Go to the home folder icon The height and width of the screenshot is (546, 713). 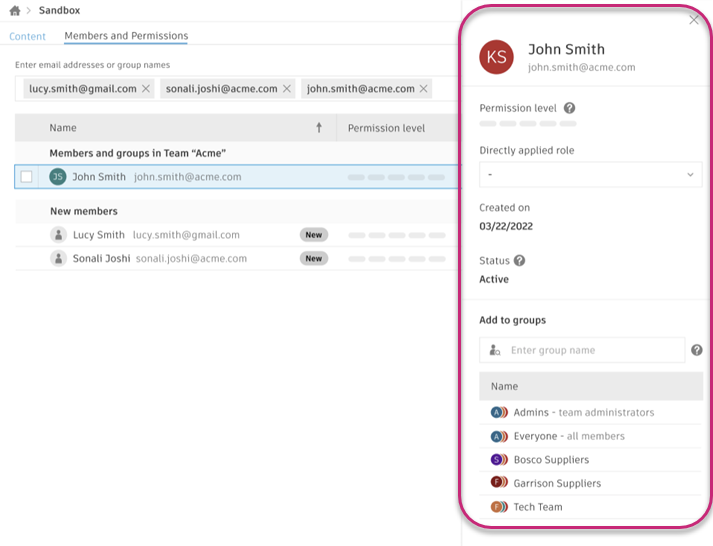tap(15, 10)
